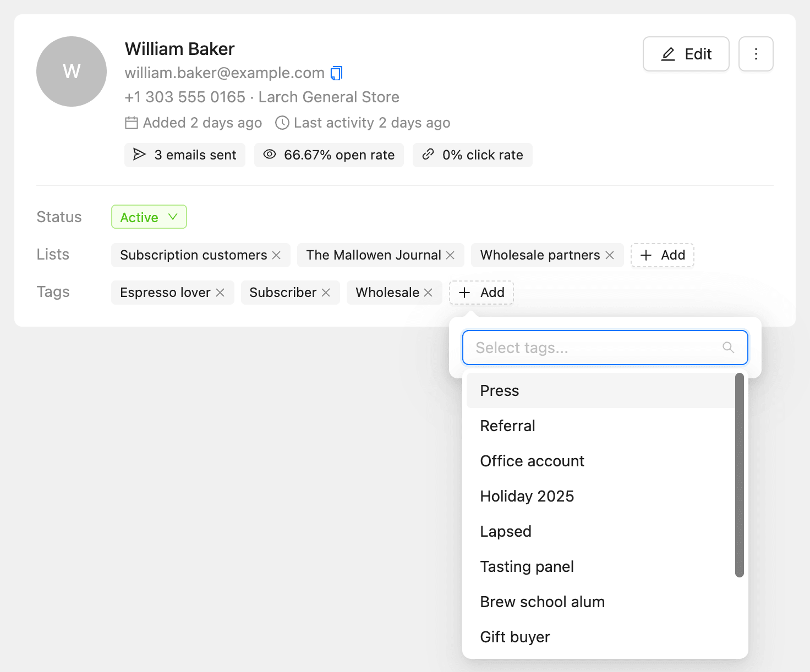Viewport: 810px width, 672px height.
Task: Remove the Espresso lover tag
Action: tap(220, 293)
